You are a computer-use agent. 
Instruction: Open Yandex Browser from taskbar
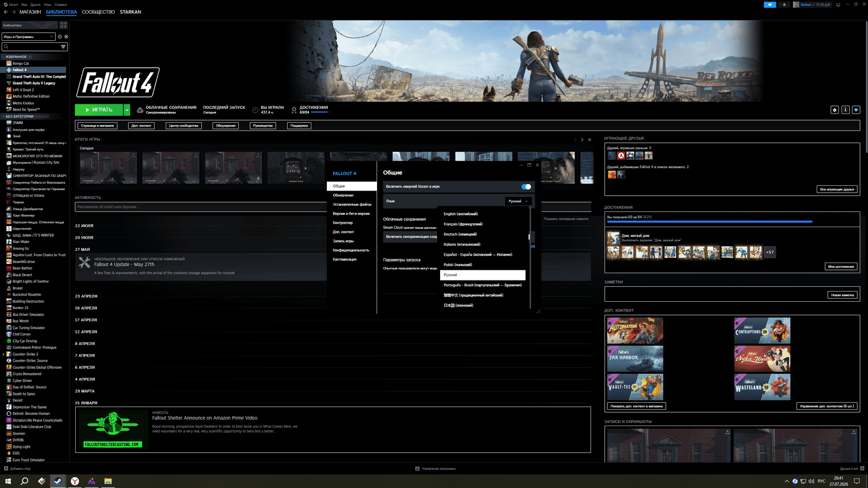click(x=75, y=481)
